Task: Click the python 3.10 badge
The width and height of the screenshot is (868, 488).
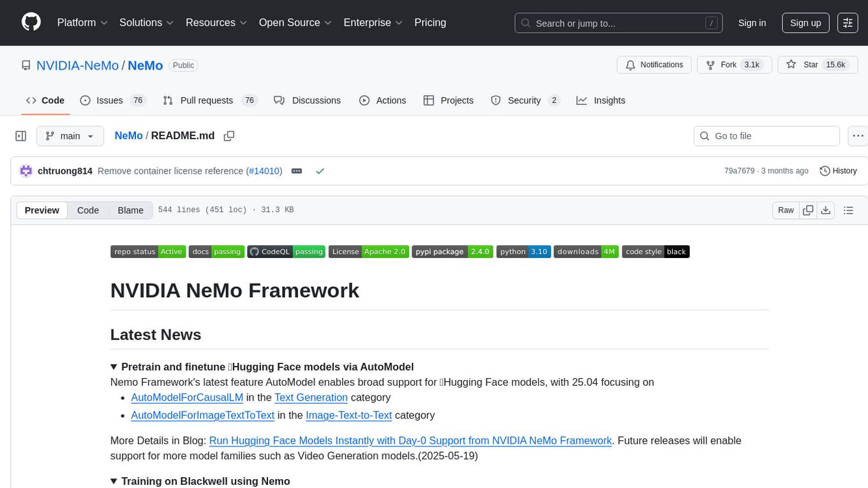Action: click(523, 252)
